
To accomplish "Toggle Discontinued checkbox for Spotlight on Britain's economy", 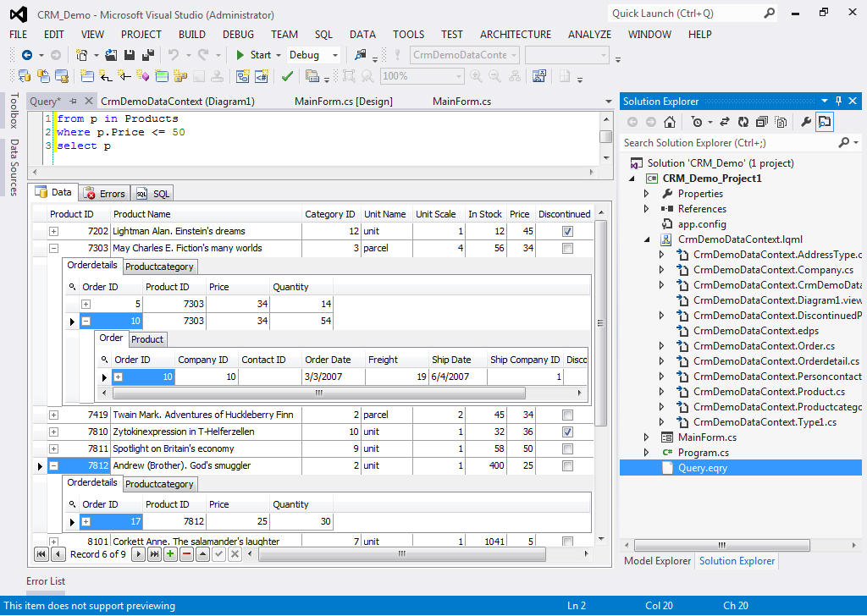I will tap(567, 449).
